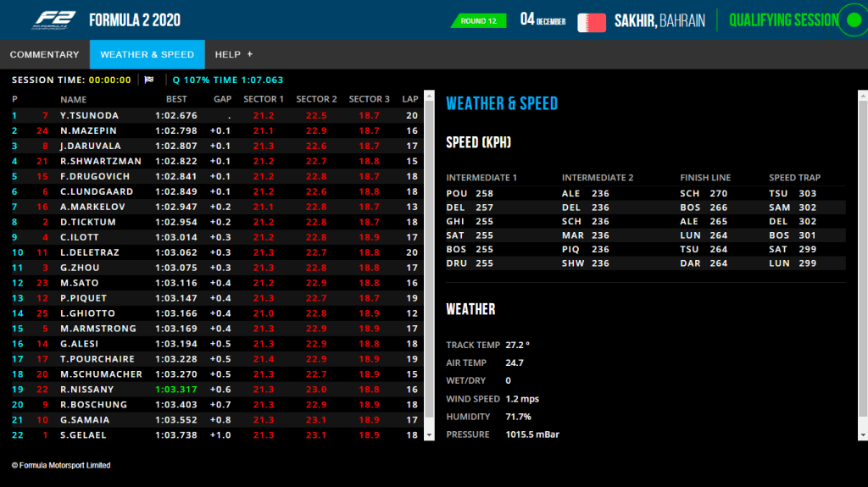The image size is (868, 487).
Task: Click driver name P.PIQUET
Action: pos(84,298)
